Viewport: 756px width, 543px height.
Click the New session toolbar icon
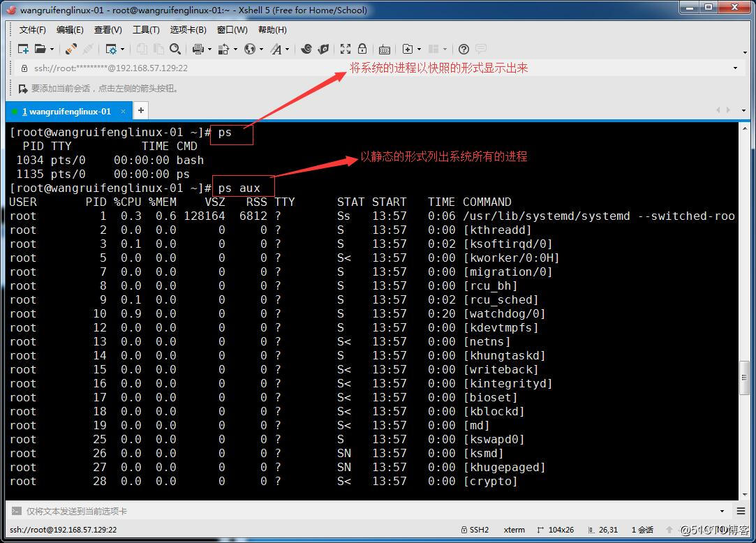[22, 49]
